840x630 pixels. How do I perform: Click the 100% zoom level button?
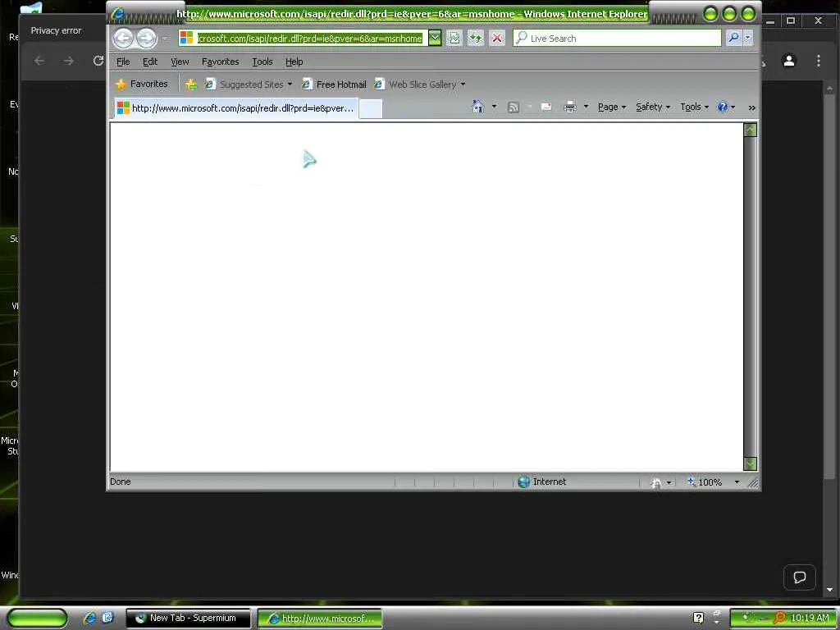coord(705,482)
